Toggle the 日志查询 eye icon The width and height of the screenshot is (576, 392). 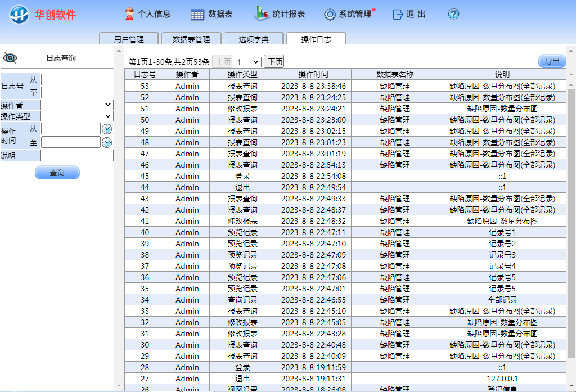click(10, 58)
